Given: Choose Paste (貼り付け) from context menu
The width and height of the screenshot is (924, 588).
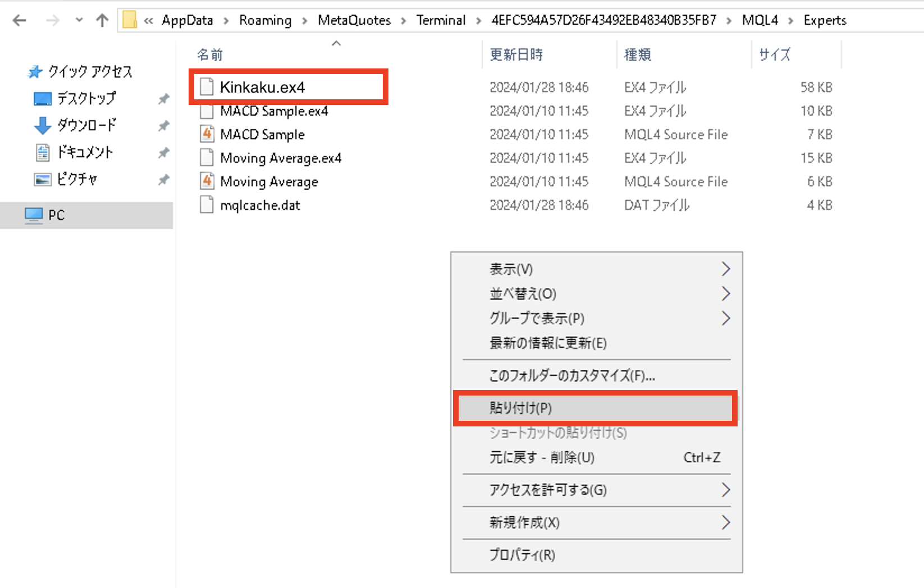Looking at the screenshot, I should pos(520,408).
